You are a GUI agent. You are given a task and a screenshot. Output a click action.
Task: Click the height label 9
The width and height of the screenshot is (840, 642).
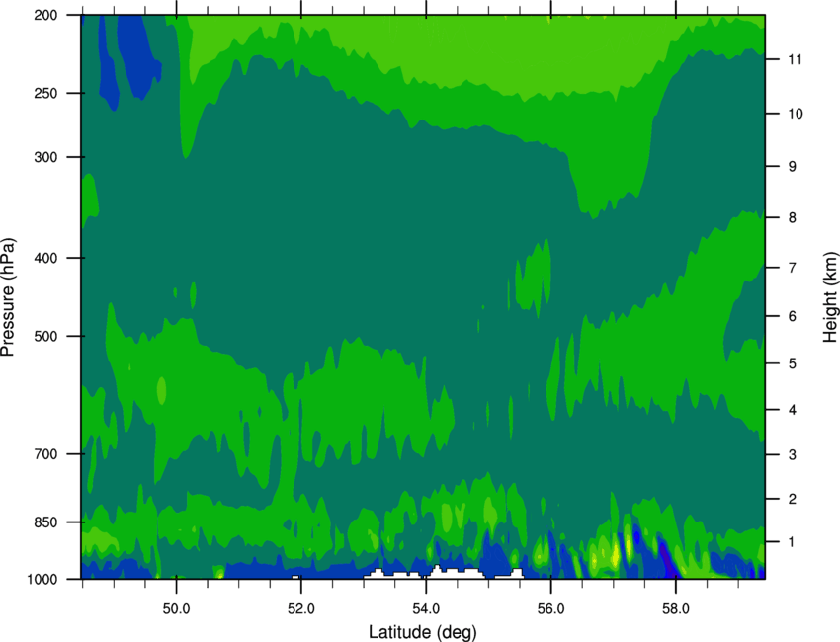coord(793,167)
